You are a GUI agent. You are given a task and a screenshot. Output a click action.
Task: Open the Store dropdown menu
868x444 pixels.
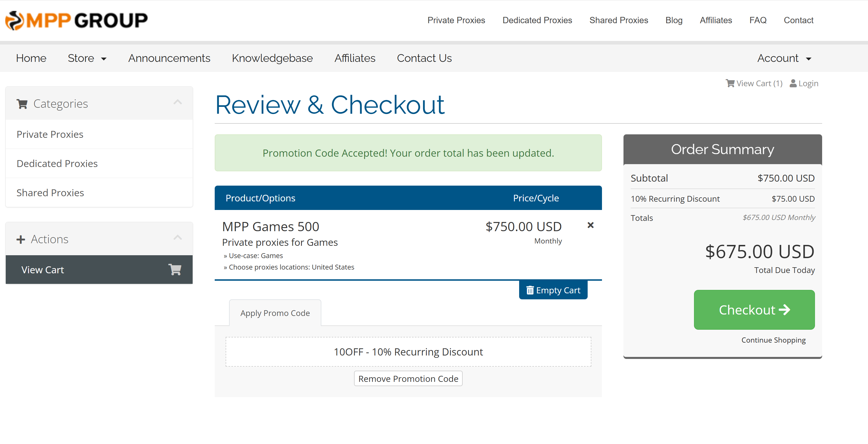click(x=87, y=58)
